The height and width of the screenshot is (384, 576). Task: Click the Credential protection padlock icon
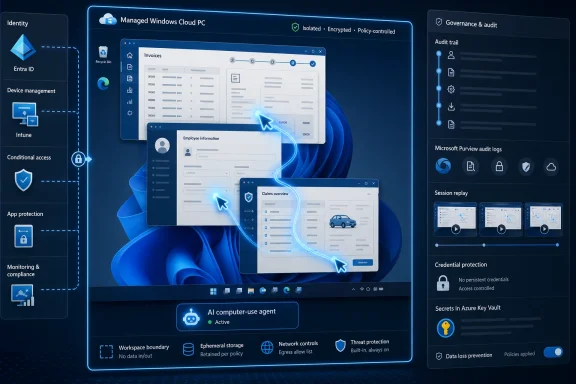coord(443,283)
